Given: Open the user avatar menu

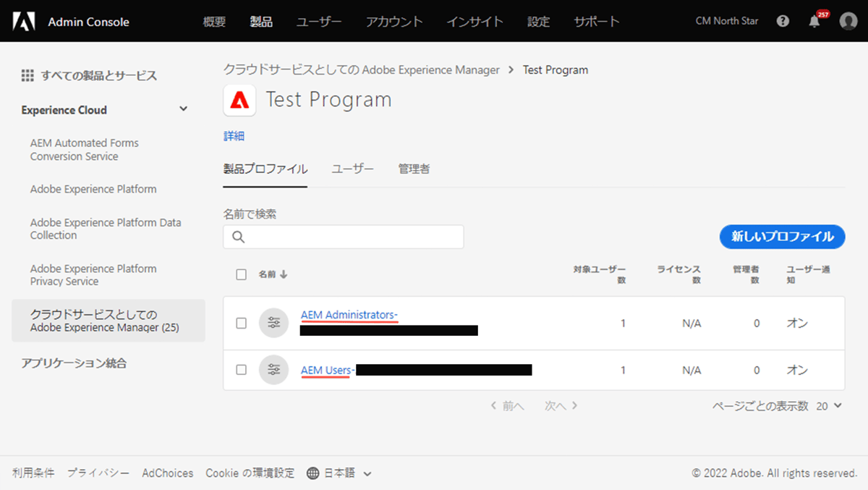Looking at the screenshot, I should [x=848, y=21].
